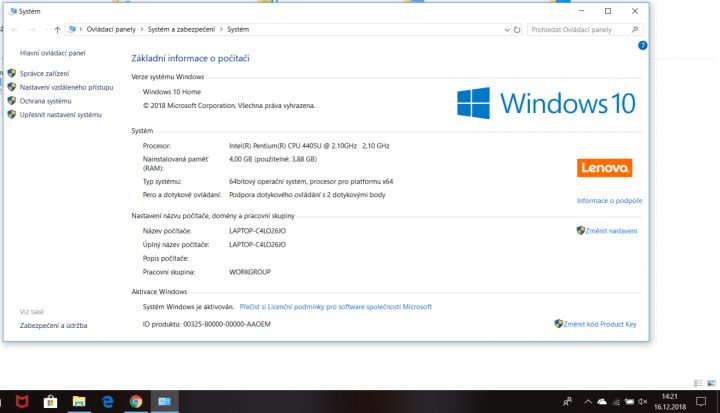Screen dimensions: 720x413
Task: Expand the address bar history dropdown
Action: coord(507,30)
